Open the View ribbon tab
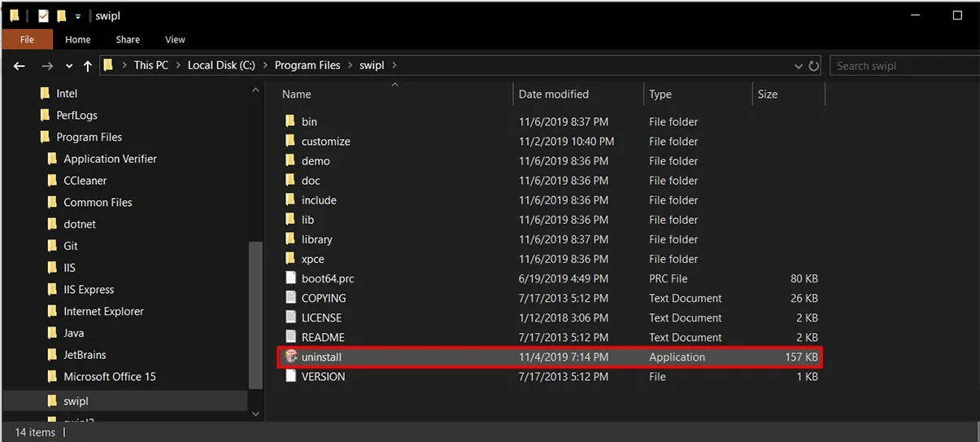Screen dimensions: 980x442 pyautogui.click(x=175, y=39)
